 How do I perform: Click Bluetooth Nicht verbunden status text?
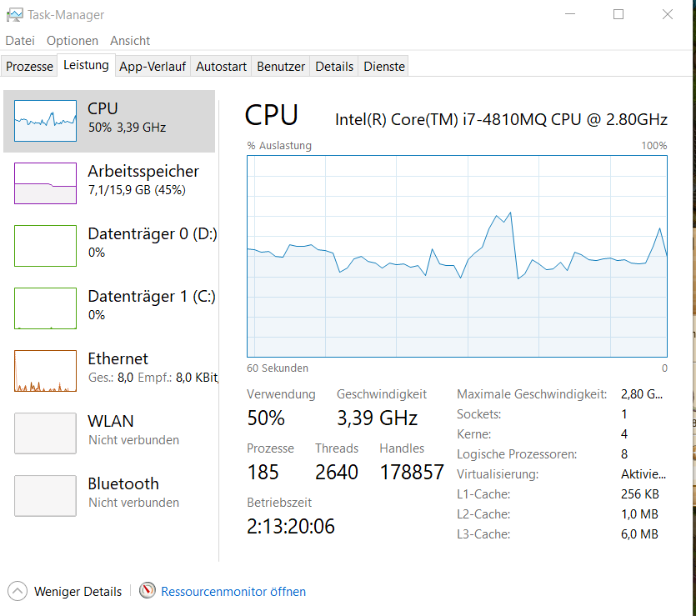(133, 503)
